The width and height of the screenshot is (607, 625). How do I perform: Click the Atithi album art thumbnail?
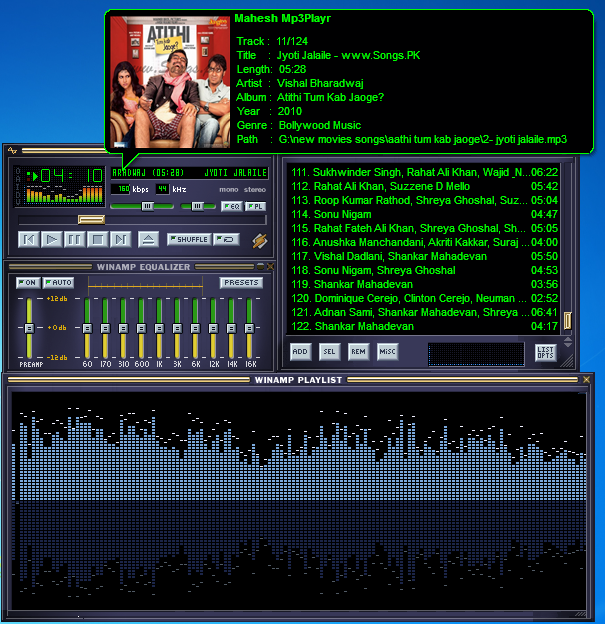[x=170, y=82]
